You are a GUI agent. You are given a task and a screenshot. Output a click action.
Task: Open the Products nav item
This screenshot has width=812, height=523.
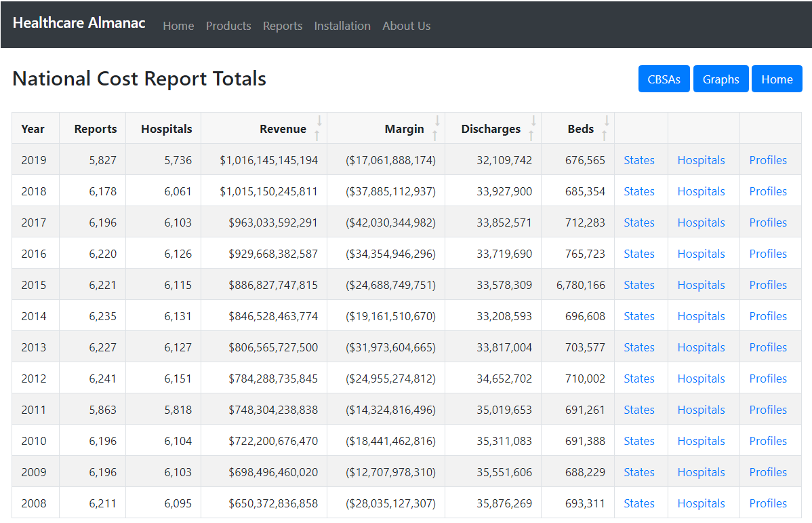pos(228,26)
